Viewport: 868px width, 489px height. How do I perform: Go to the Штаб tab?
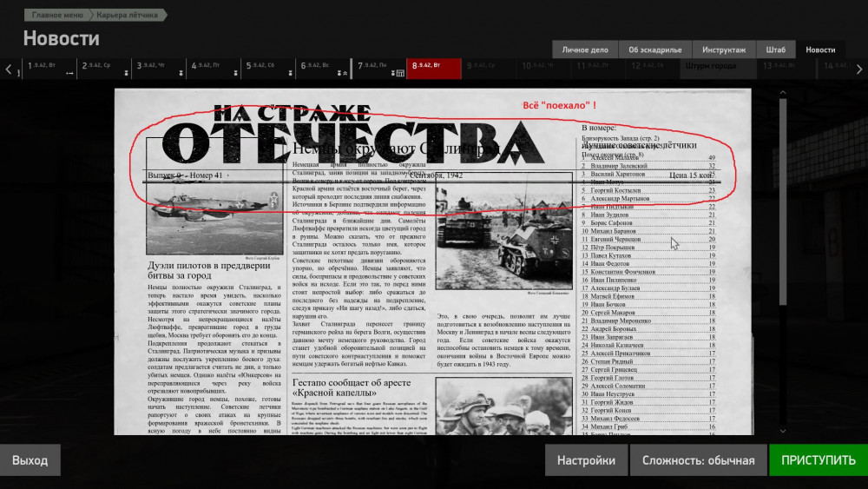[776, 50]
